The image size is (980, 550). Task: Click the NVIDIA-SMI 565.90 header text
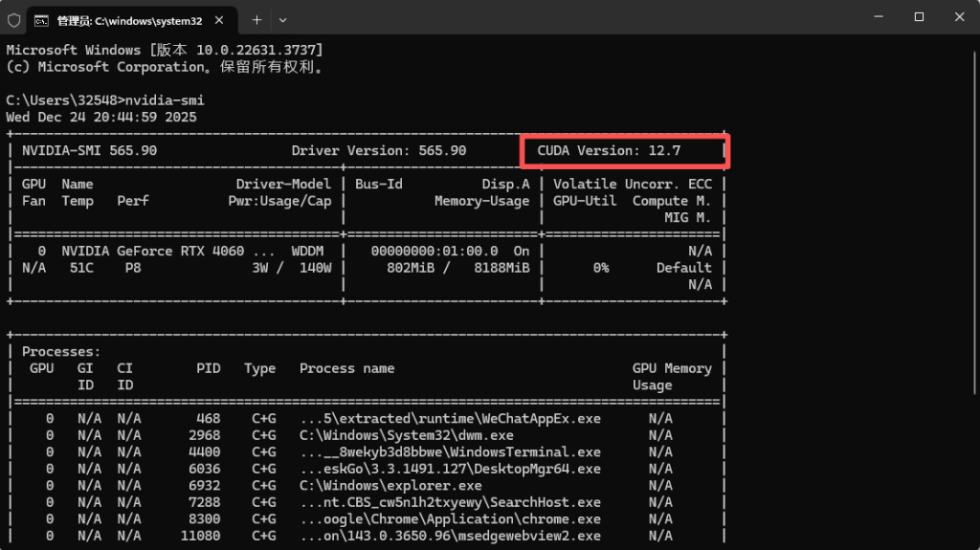[x=89, y=150]
